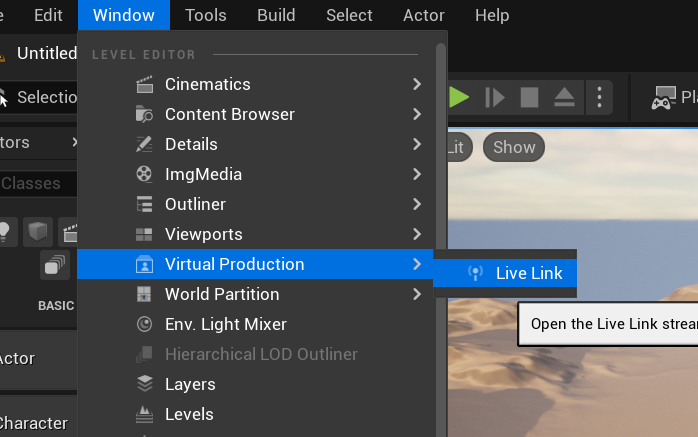The height and width of the screenshot is (437, 698).
Task: Open the Tools menu
Action: tap(206, 15)
